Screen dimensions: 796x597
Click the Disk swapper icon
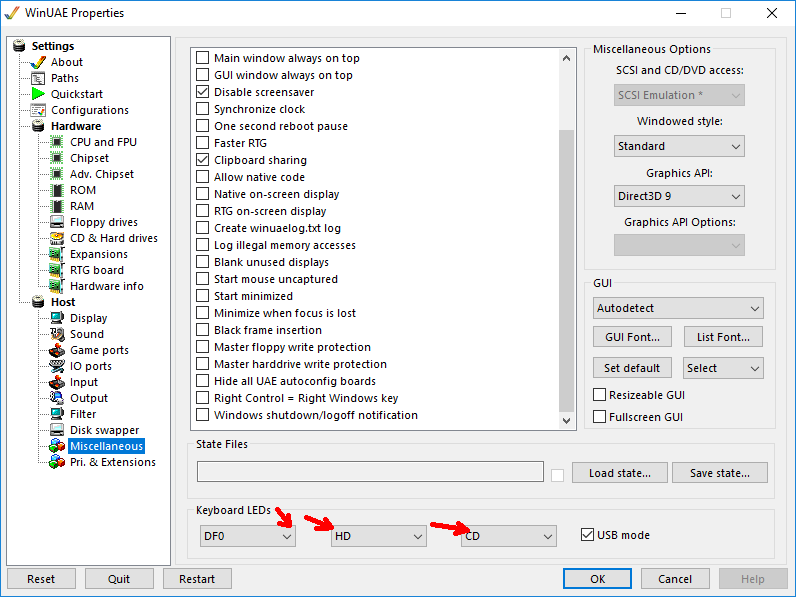(57, 430)
